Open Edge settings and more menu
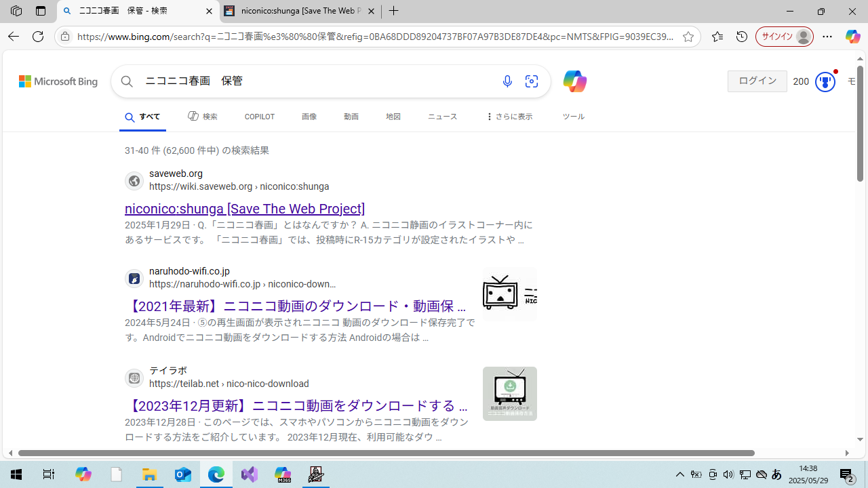 pyautogui.click(x=827, y=37)
